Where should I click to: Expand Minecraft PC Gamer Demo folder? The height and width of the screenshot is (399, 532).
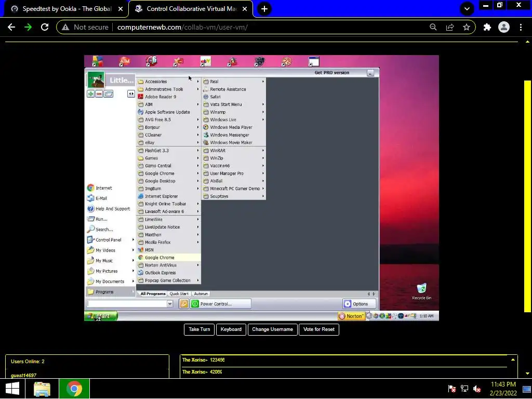(234, 189)
